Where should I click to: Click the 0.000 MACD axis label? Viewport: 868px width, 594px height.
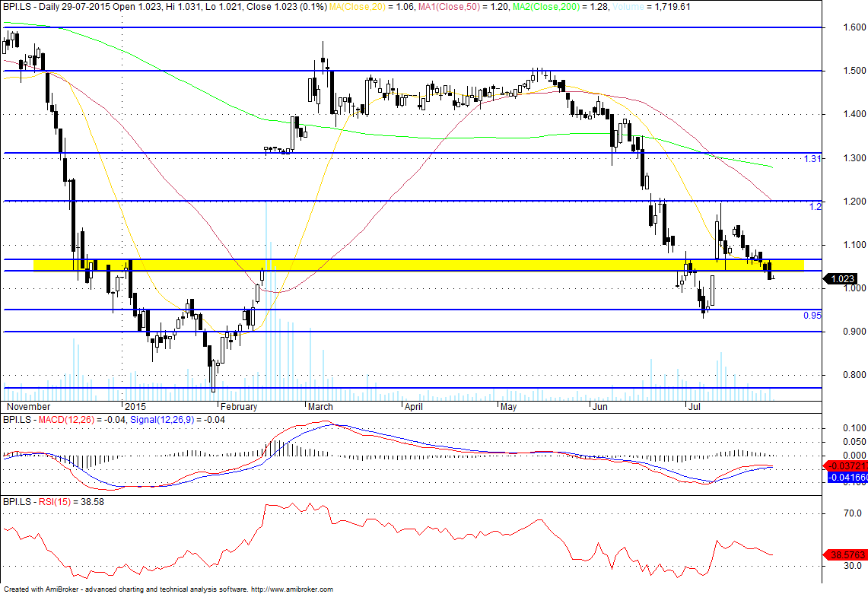click(855, 455)
